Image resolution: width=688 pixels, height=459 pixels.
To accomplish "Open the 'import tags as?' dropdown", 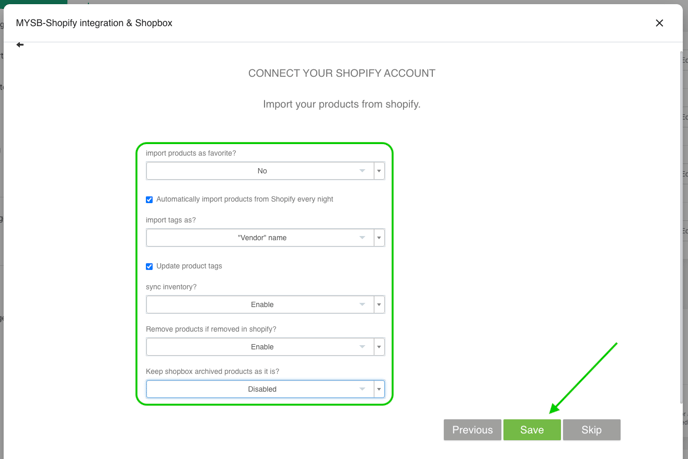I will pyautogui.click(x=260, y=238).
